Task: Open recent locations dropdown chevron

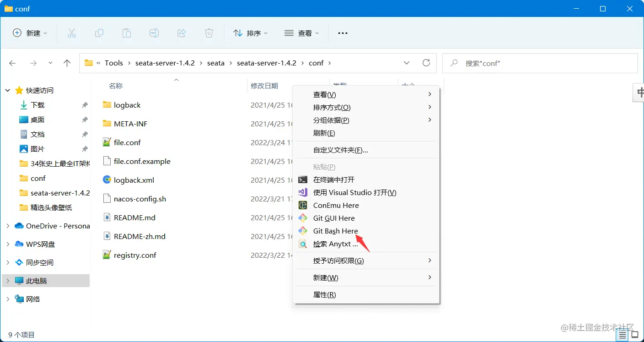Action: 50,63
